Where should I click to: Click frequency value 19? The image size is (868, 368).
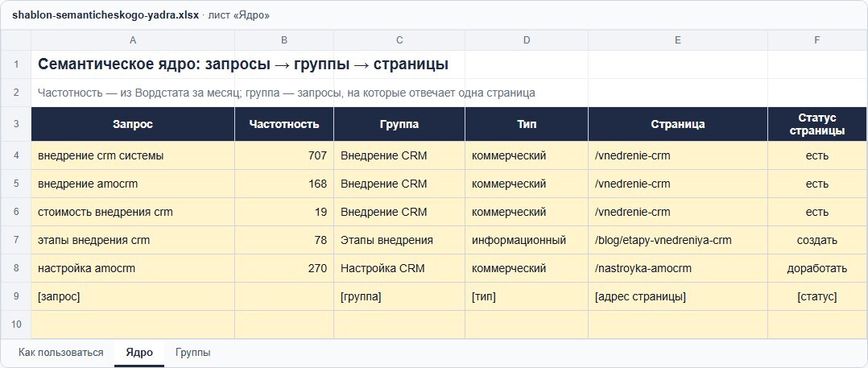click(284, 212)
